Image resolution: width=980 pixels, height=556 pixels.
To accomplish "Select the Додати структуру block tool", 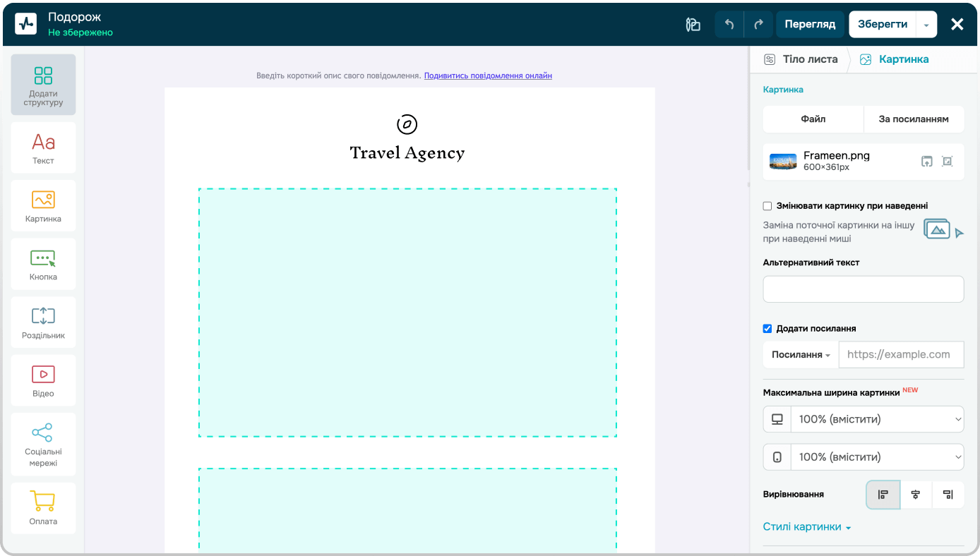I will click(x=43, y=85).
